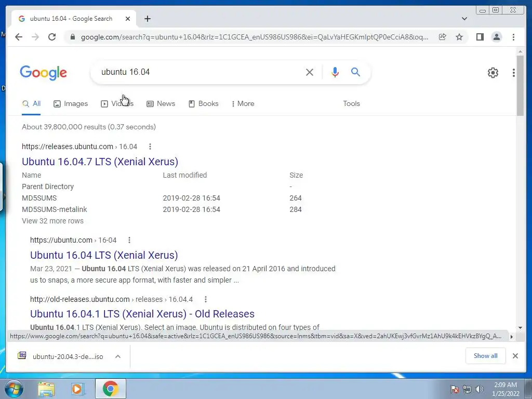Expand the tab search chevron

[464, 19]
